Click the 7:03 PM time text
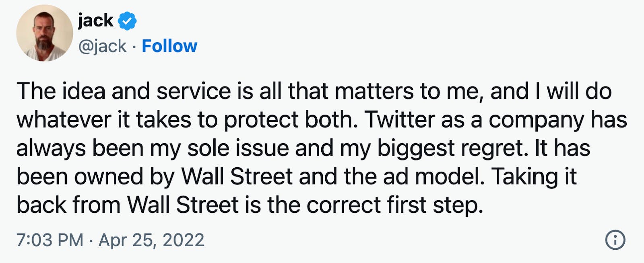 [x=50, y=240]
